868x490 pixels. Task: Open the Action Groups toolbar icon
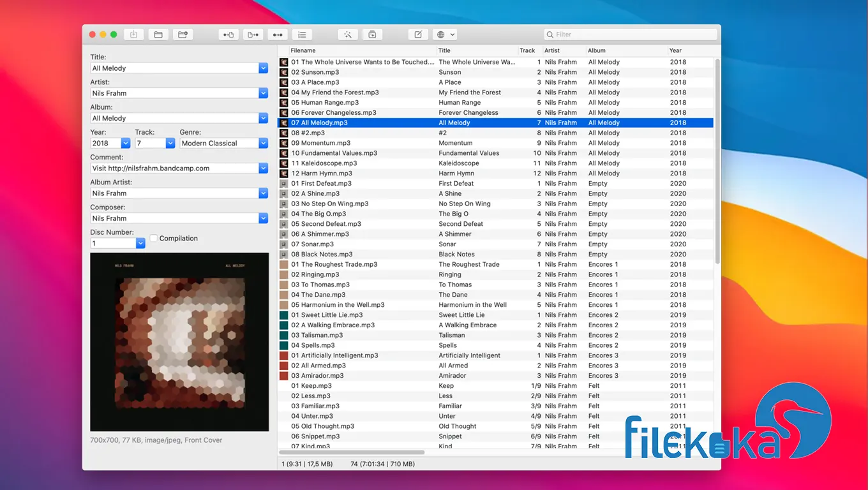[x=372, y=34]
